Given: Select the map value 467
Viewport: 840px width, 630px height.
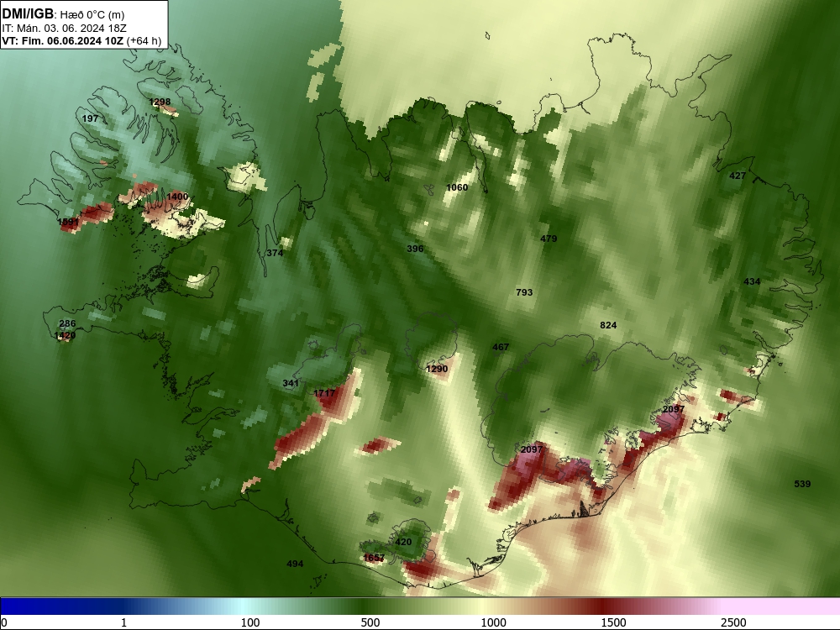Looking at the screenshot, I should point(501,347).
